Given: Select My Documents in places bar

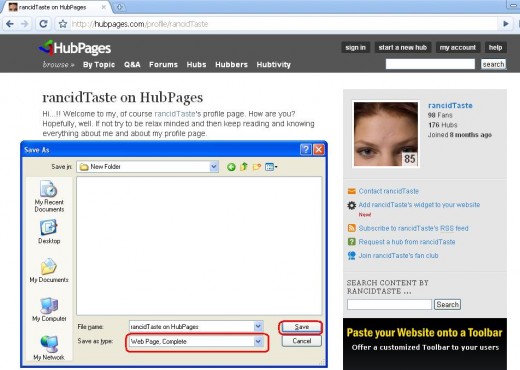Looking at the screenshot, I should pos(49,271).
